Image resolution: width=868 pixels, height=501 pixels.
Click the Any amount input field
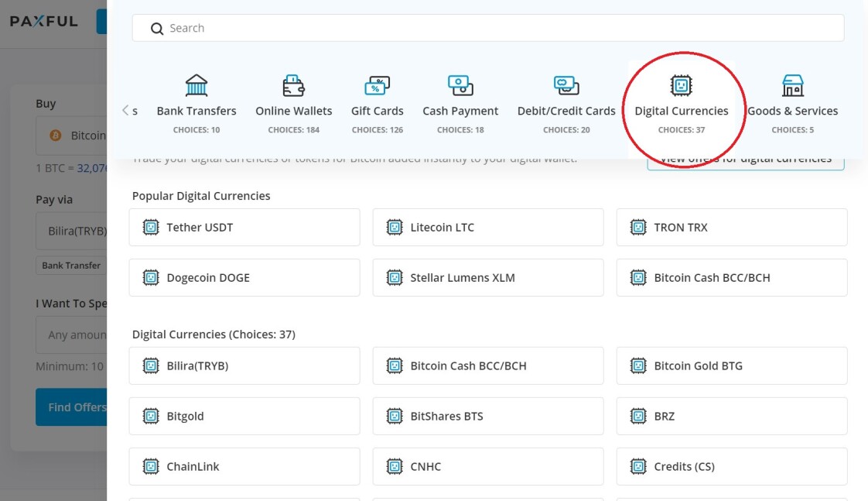click(71, 335)
